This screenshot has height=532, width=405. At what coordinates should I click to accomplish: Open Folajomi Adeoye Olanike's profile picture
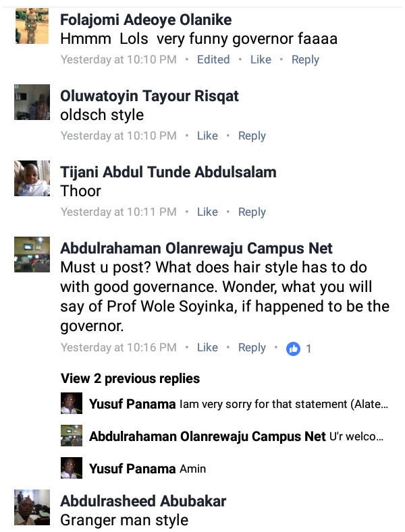pyautogui.click(x=32, y=27)
